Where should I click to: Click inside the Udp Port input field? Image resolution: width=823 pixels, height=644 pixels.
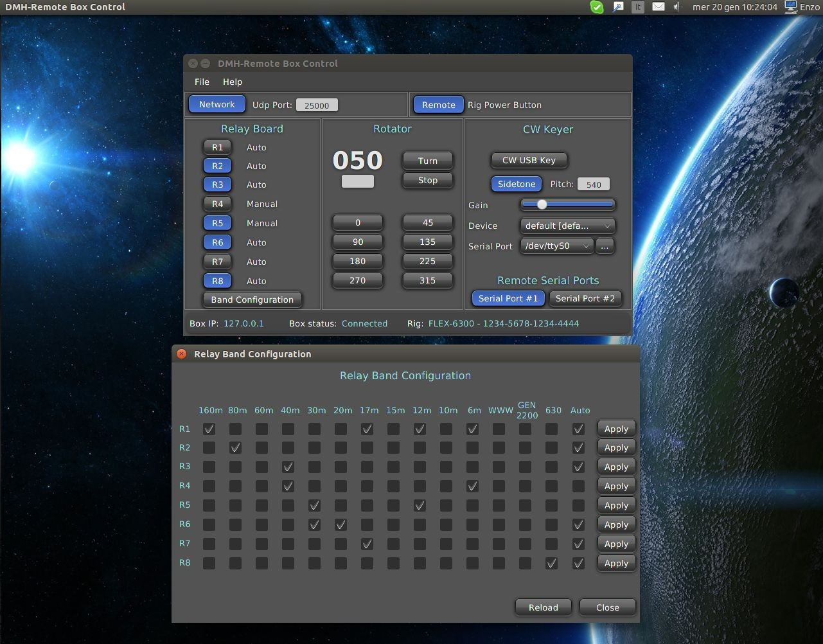[317, 104]
